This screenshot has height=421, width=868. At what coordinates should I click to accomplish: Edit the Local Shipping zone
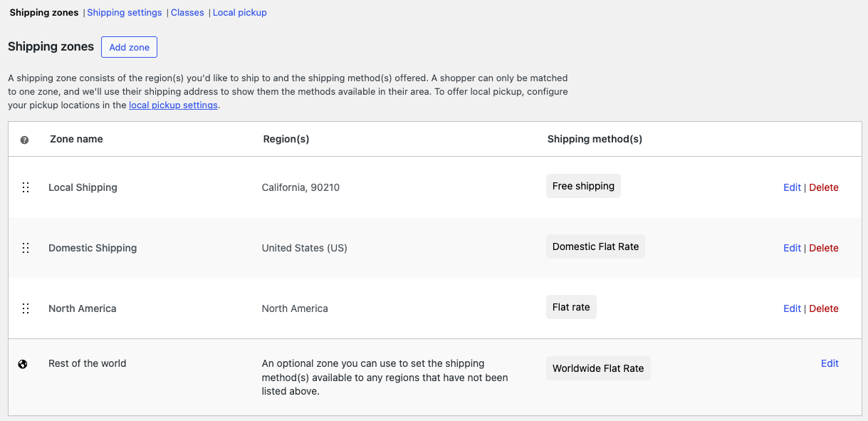(x=792, y=187)
